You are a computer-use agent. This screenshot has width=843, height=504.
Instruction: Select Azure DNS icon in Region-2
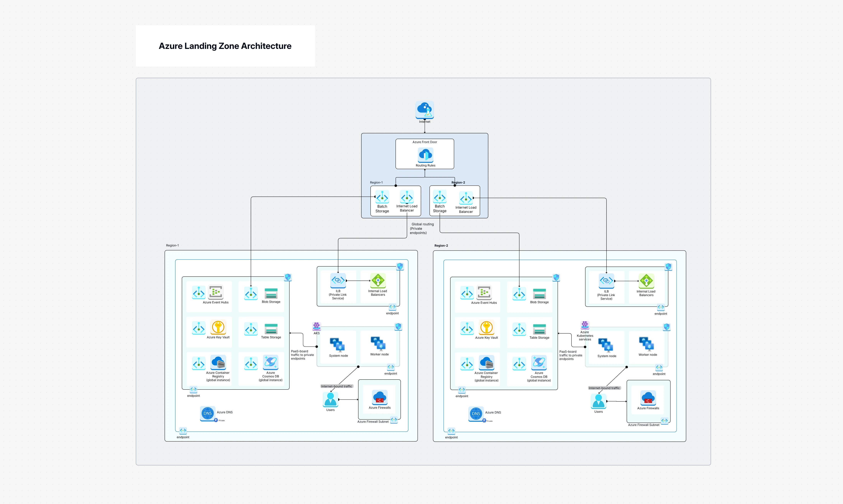[x=476, y=414]
